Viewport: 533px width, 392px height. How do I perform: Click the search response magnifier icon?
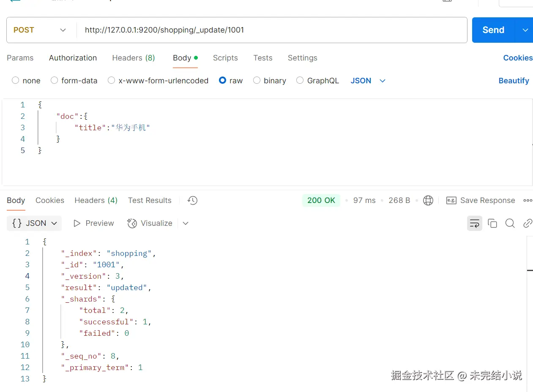[510, 223]
